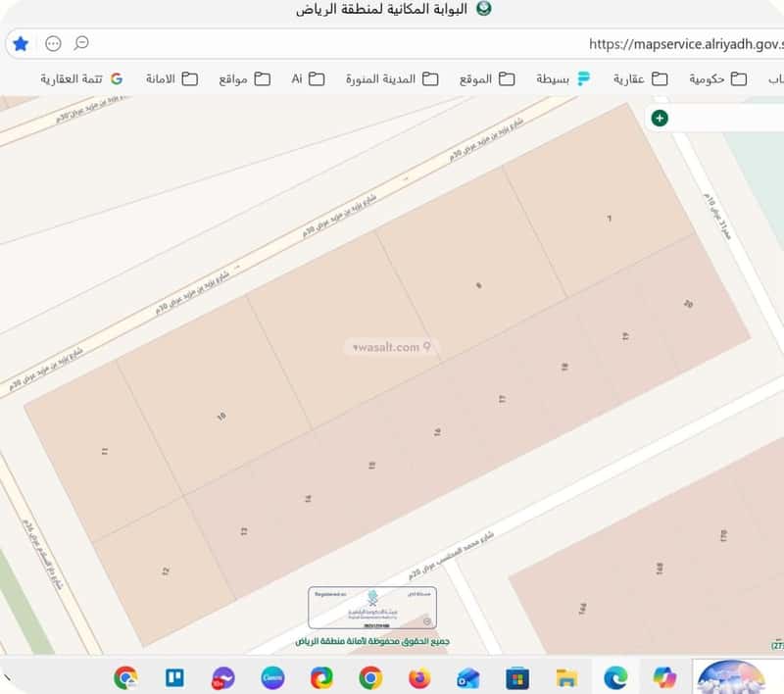Open Outlook from the taskbar
This screenshot has width=784, height=694.
point(468,678)
